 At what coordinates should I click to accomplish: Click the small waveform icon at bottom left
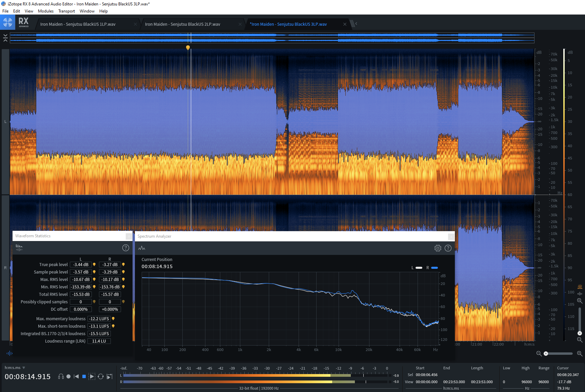click(x=9, y=353)
